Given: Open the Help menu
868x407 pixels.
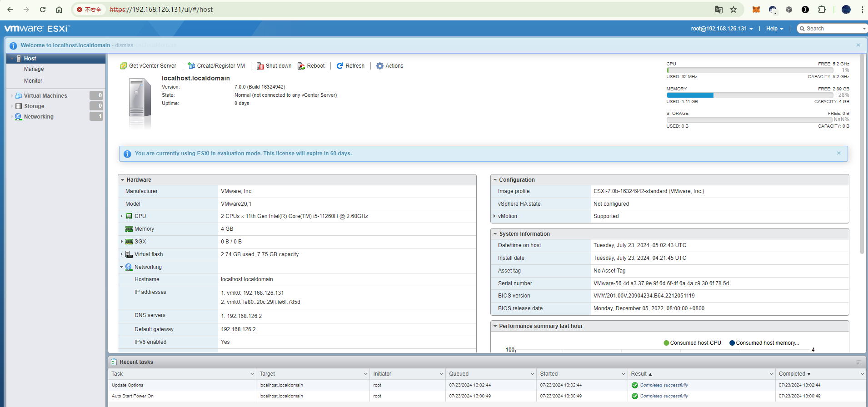Looking at the screenshot, I should pyautogui.click(x=774, y=29).
